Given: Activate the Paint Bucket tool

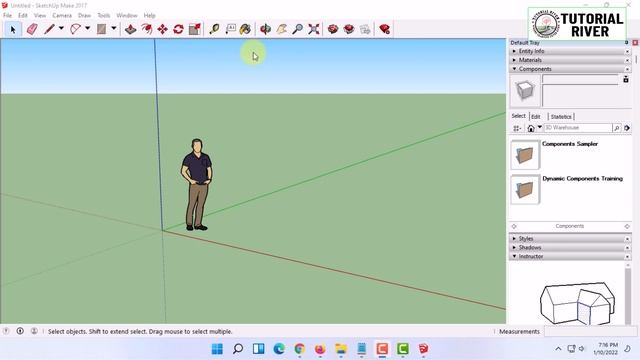Looking at the screenshot, I should (x=245, y=29).
